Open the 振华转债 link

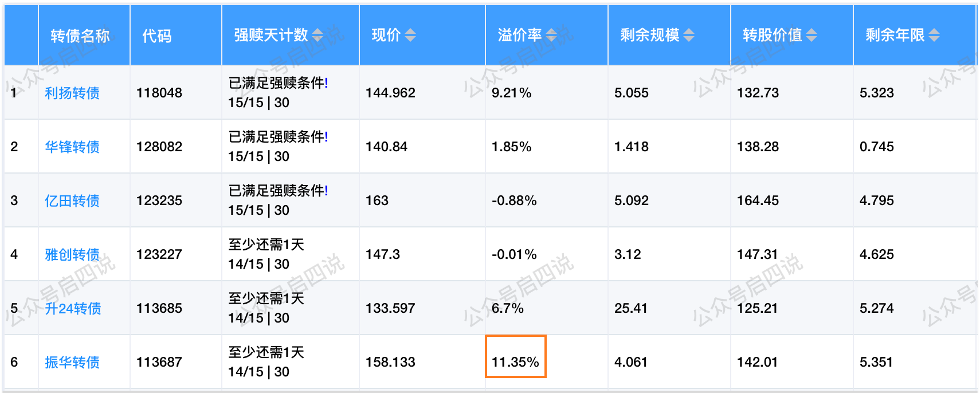tap(72, 362)
